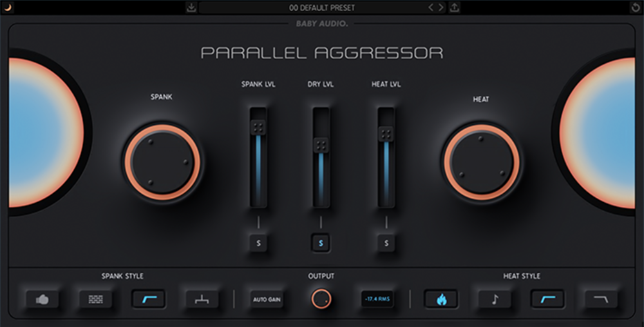Screen dimensions: 644x327
Task: Toggle the flame Heat Style icon
Action: click(441, 299)
